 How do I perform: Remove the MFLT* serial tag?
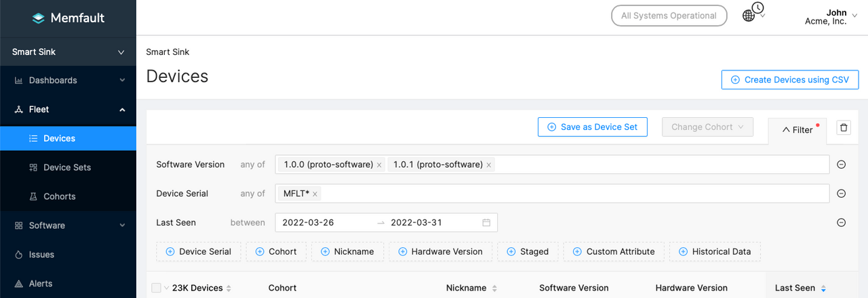(315, 194)
